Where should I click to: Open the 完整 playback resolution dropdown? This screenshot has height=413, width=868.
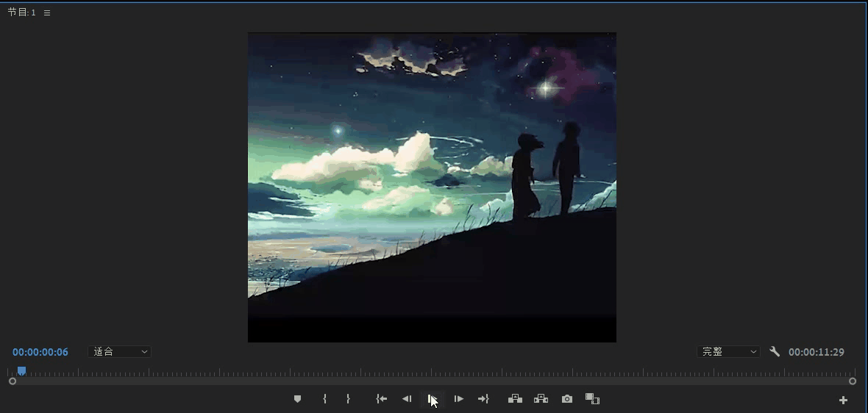(728, 352)
